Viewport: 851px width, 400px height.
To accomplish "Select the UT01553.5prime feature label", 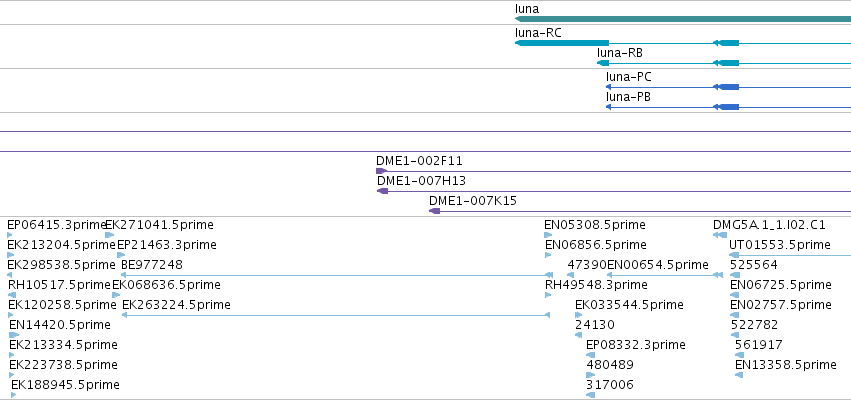I will (x=779, y=245).
